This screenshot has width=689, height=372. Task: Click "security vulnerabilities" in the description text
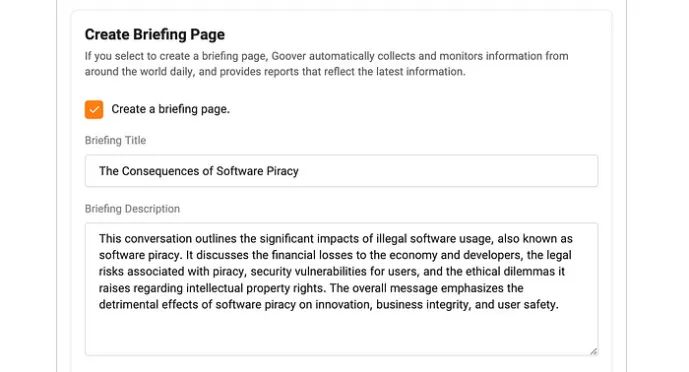(x=308, y=271)
